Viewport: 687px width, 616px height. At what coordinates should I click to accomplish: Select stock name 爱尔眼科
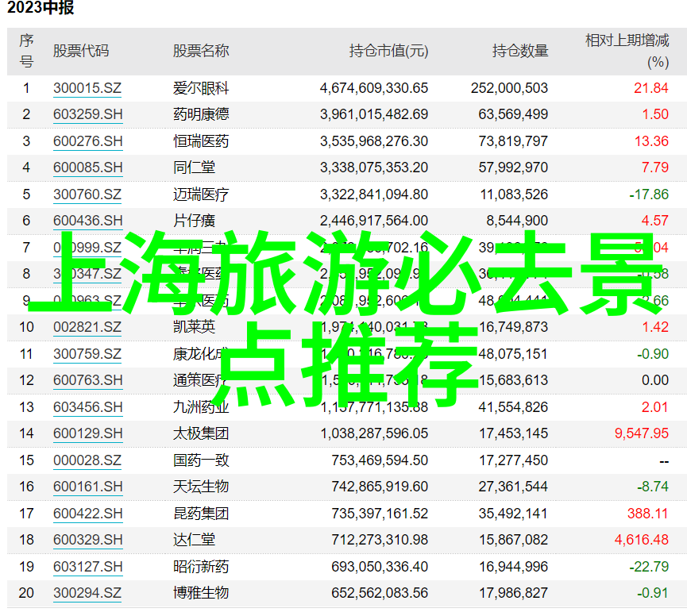tap(201, 88)
